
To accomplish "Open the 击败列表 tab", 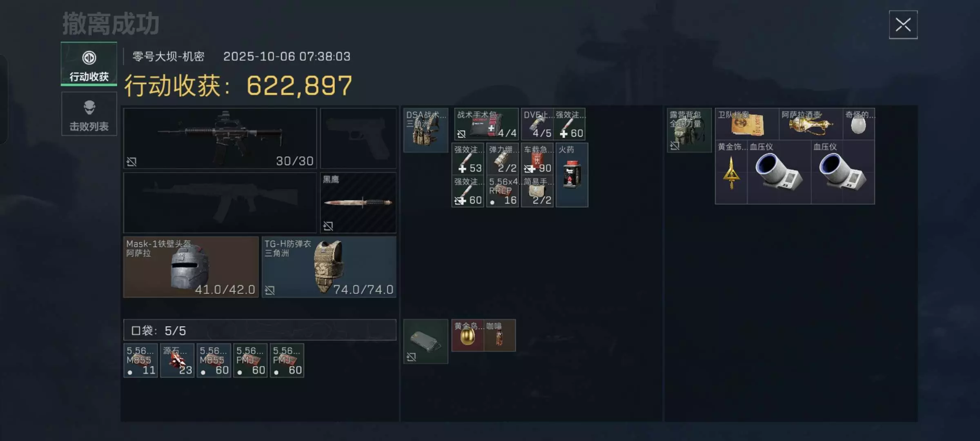I will 89,114.
